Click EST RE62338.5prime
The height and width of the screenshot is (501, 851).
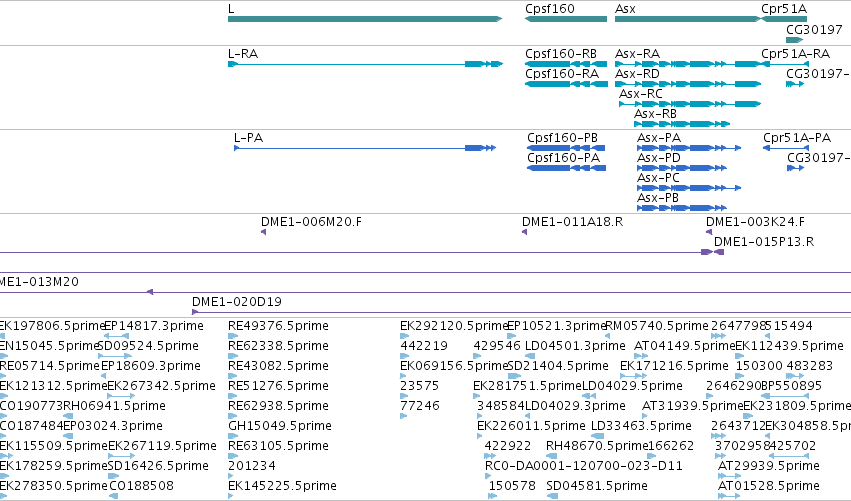tap(278, 346)
